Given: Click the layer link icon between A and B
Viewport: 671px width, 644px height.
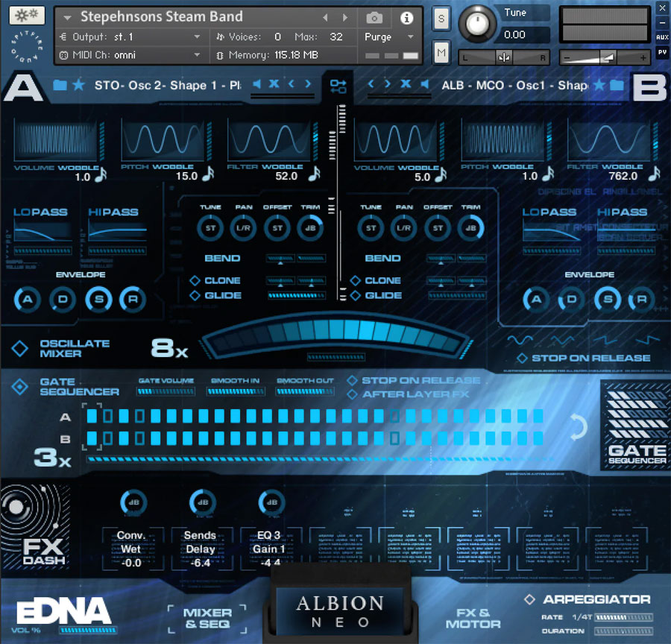Looking at the screenshot, I should [339, 86].
